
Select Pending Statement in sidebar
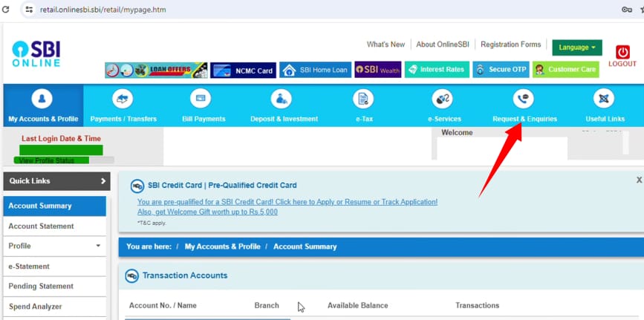pyautogui.click(x=55, y=287)
